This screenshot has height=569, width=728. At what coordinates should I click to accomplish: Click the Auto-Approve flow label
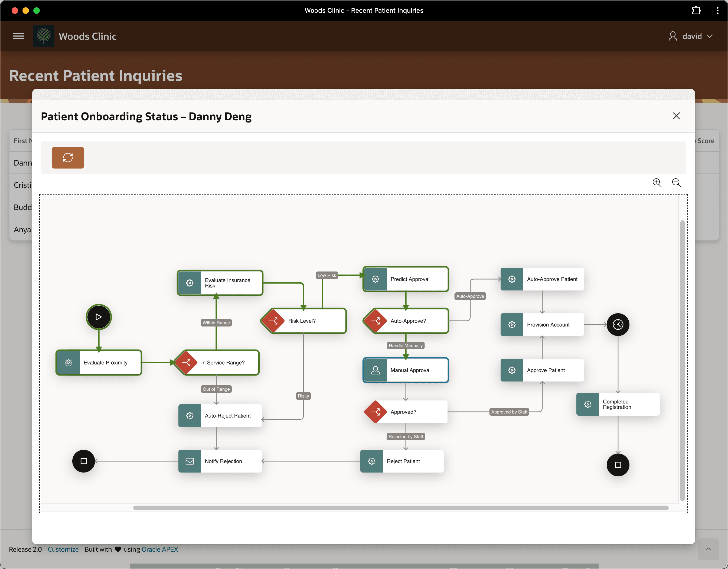pyautogui.click(x=470, y=296)
